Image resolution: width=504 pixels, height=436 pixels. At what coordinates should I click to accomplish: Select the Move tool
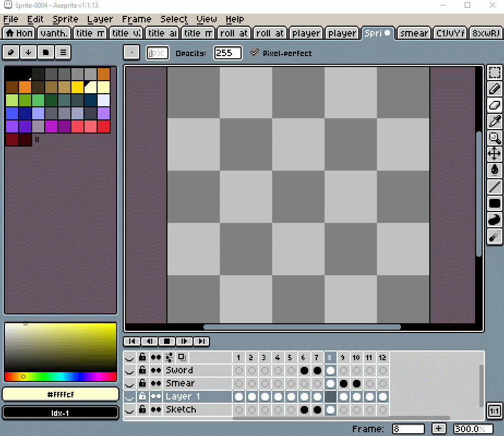[494, 154]
